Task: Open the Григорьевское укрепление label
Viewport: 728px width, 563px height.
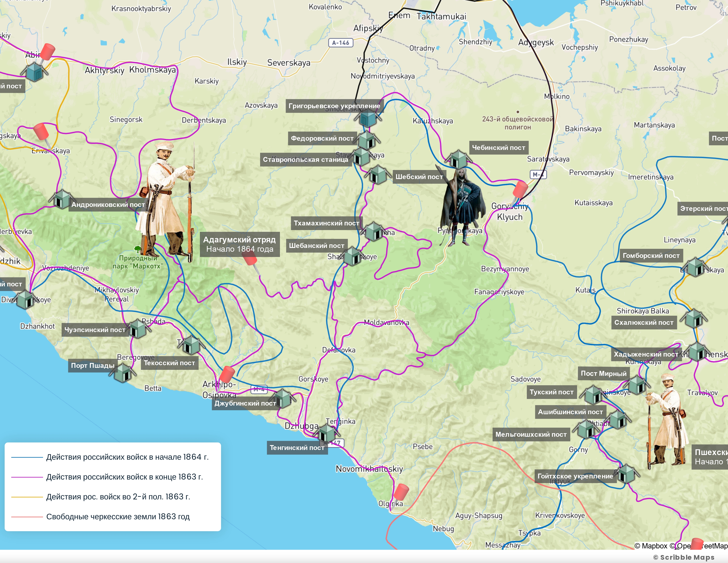Action: (x=334, y=106)
